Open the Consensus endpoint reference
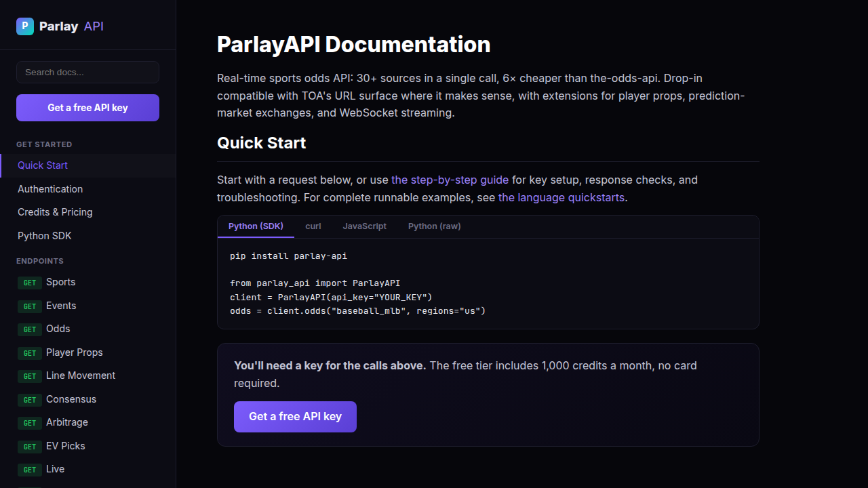Image resolution: width=868 pixels, height=488 pixels. 88,399
